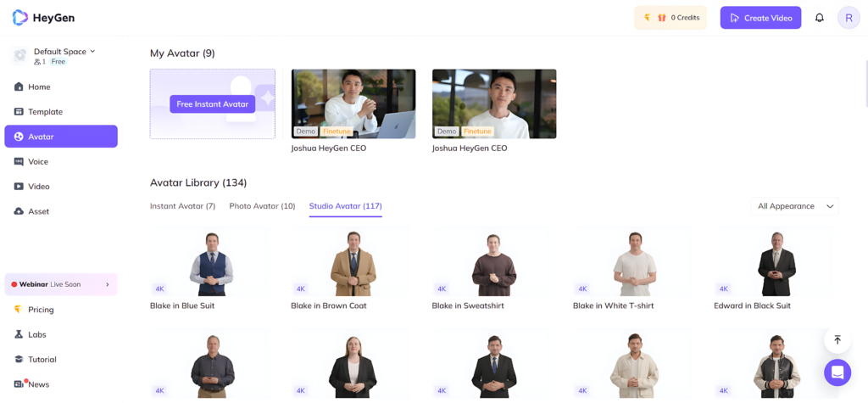Select Blake in Sweatshirt avatar thumbnail

click(x=494, y=261)
